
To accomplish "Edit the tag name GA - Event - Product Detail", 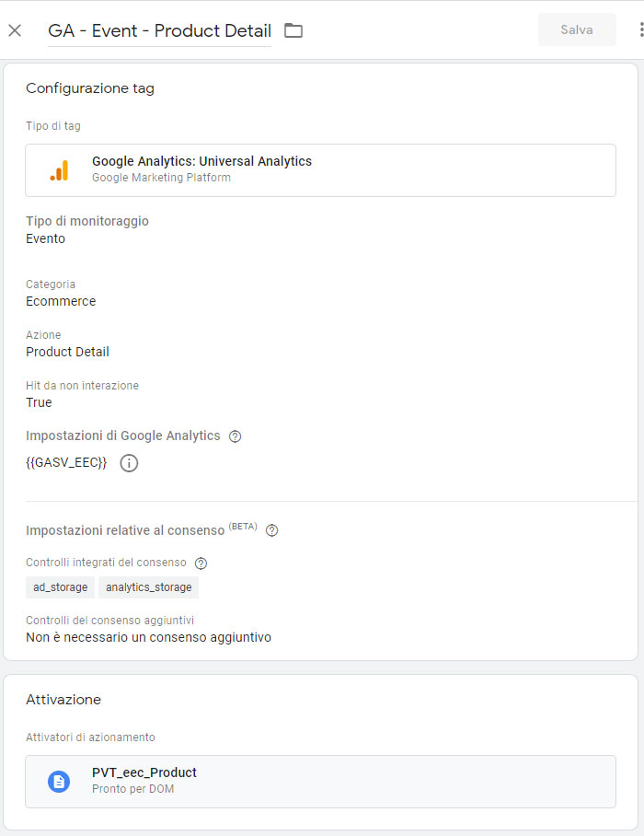I will tap(160, 31).
